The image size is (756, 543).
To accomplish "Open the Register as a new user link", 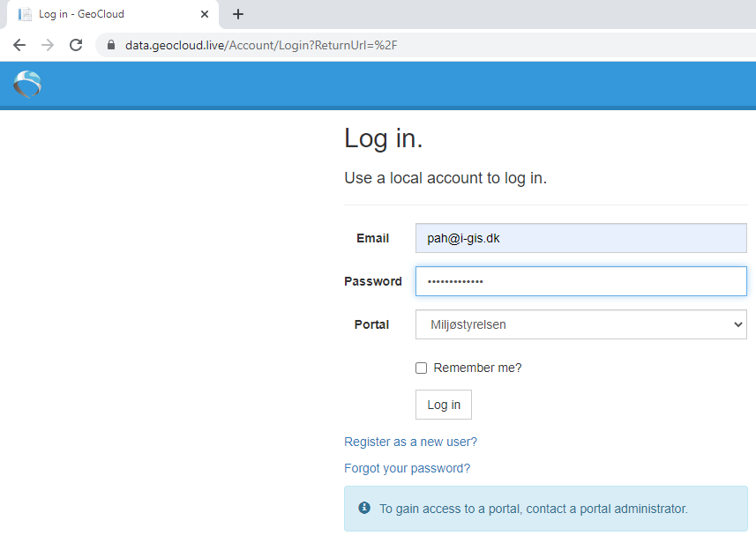I will (410, 442).
